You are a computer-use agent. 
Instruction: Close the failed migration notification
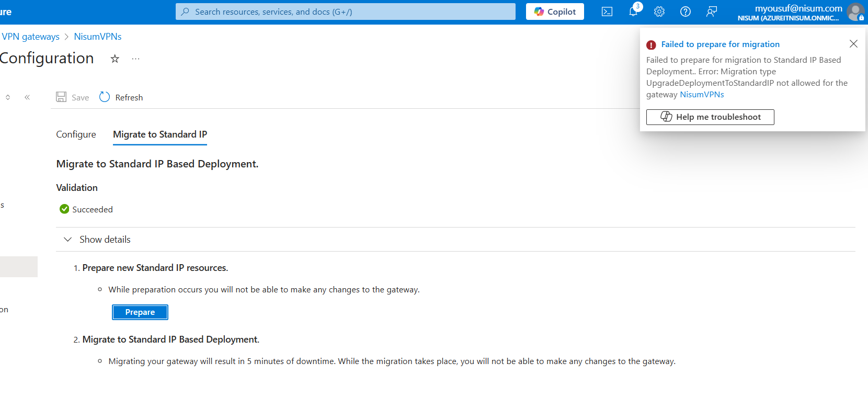click(853, 44)
